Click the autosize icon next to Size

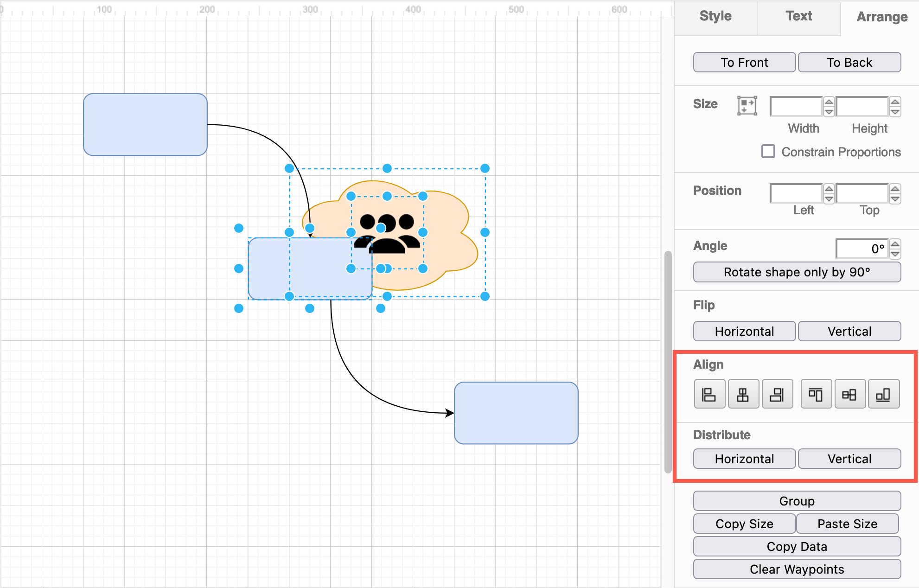tap(747, 106)
